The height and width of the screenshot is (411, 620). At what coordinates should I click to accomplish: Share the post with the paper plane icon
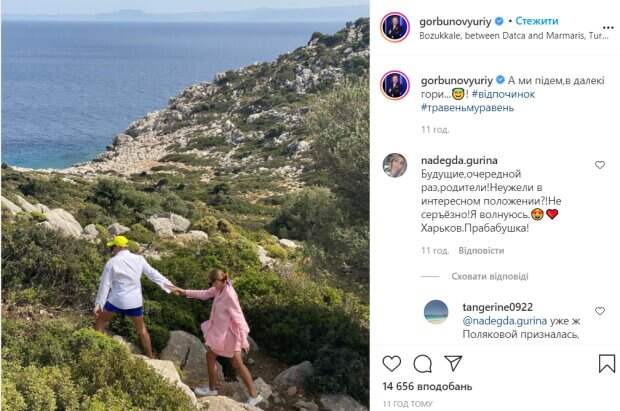(x=453, y=363)
